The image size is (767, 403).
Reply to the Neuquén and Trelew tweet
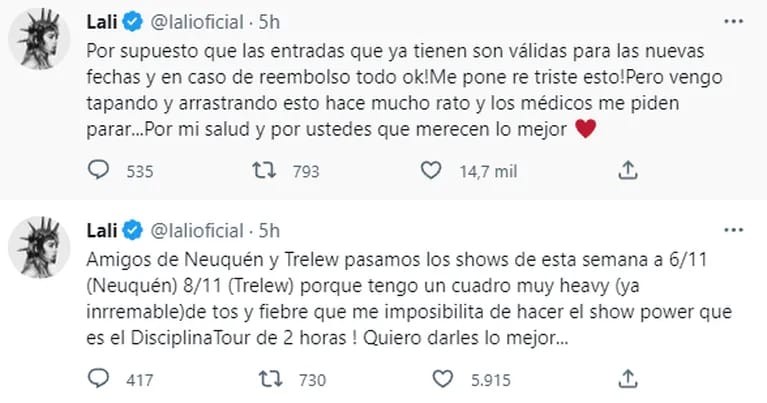[x=98, y=379]
